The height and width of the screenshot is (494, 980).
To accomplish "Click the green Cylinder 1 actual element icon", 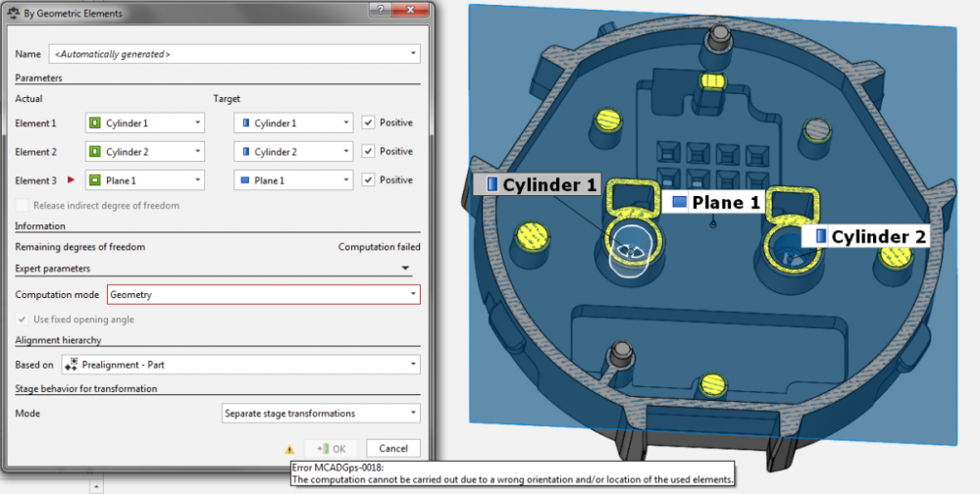I will pyautogui.click(x=95, y=123).
